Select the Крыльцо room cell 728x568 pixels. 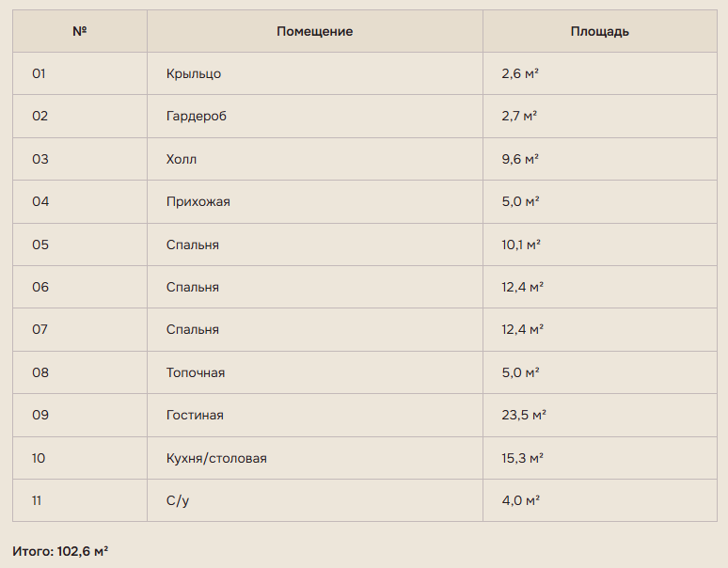pyautogui.click(x=315, y=73)
